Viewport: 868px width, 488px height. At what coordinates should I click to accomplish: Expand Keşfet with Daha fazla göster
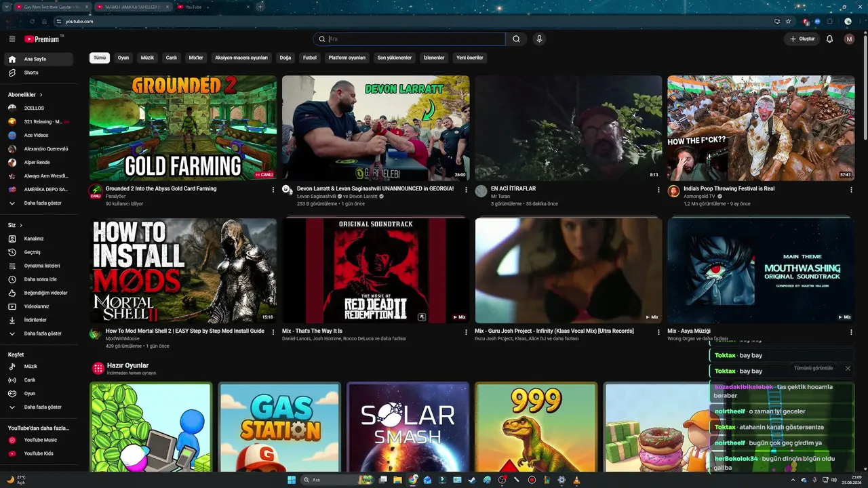[x=40, y=407]
